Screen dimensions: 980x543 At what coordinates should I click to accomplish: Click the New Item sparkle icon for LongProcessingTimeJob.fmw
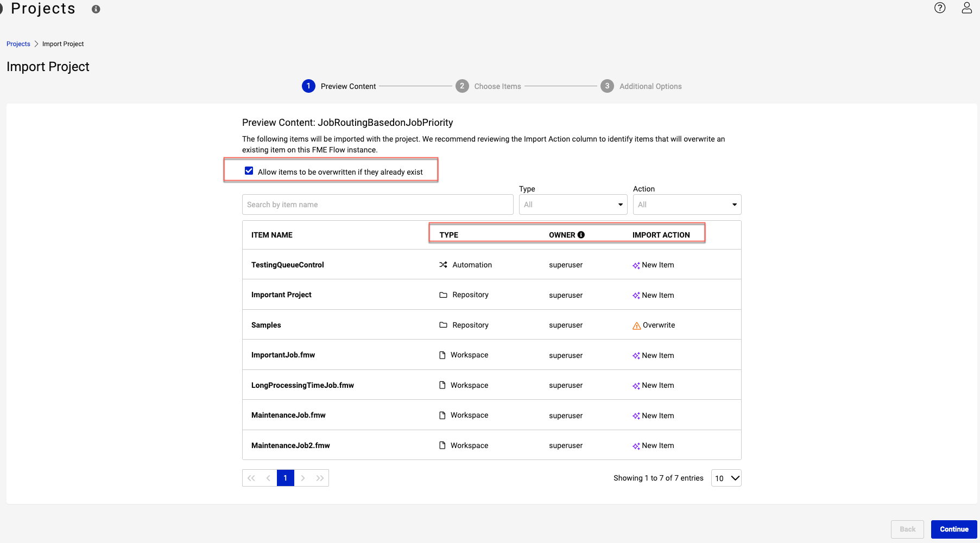[636, 386]
